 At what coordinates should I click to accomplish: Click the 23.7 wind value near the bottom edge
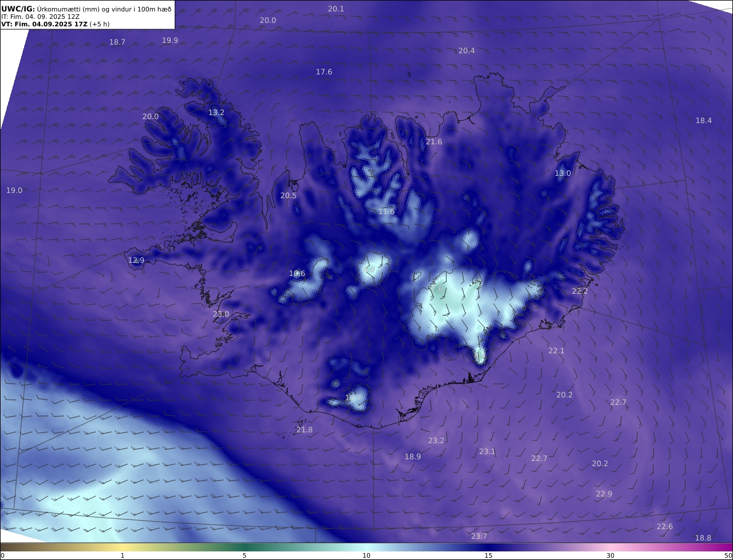pyautogui.click(x=479, y=536)
